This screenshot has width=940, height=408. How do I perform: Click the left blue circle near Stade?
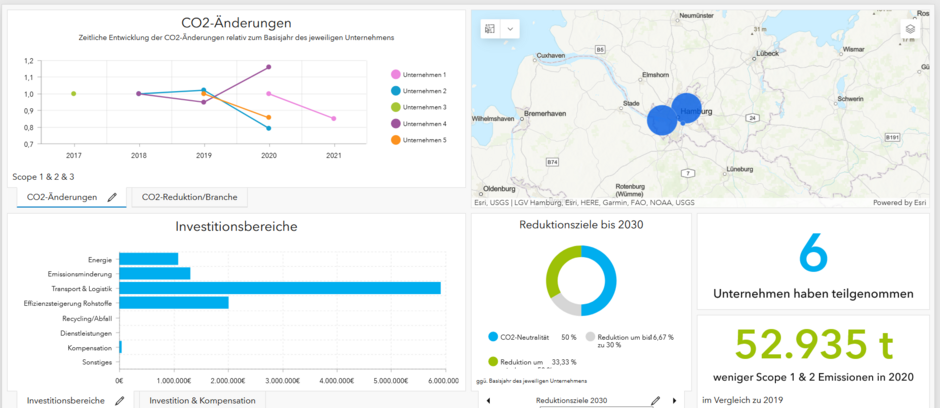(662, 120)
